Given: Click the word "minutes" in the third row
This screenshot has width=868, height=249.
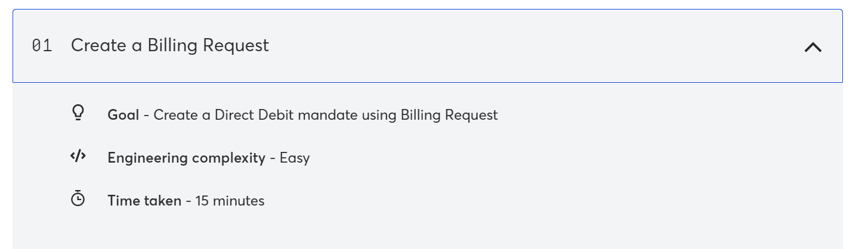Looking at the screenshot, I should point(238,201).
